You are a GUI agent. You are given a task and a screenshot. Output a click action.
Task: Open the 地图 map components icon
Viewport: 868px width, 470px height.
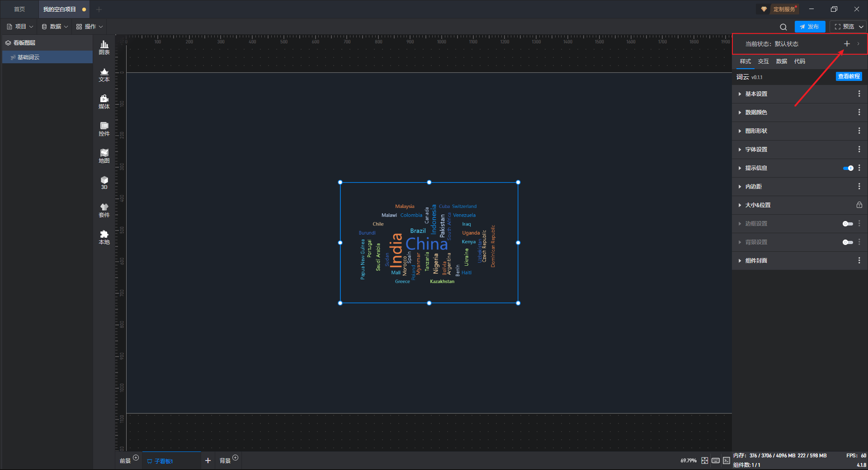point(104,156)
